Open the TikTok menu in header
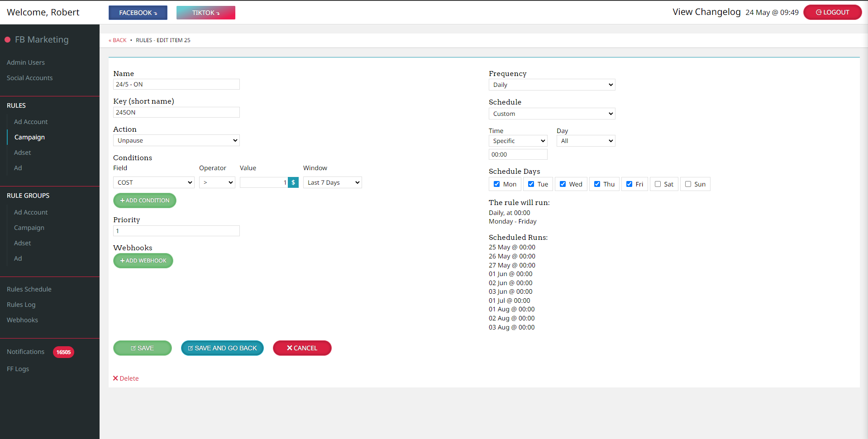The image size is (868, 439). [206, 13]
